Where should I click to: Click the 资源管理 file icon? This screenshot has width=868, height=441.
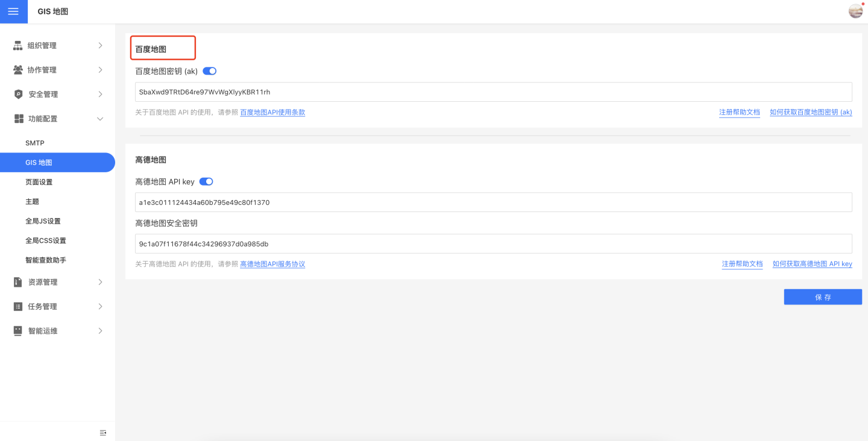(x=18, y=283)
